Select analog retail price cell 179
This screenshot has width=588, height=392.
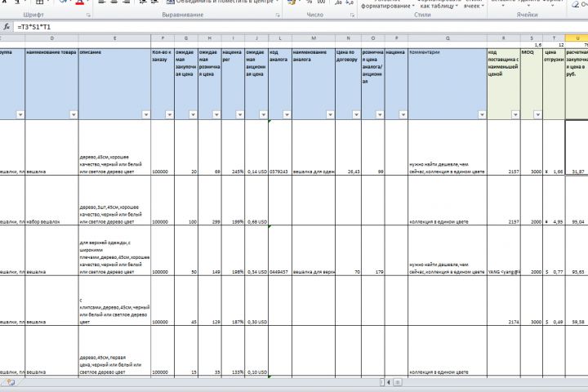[x=373, y=250]
